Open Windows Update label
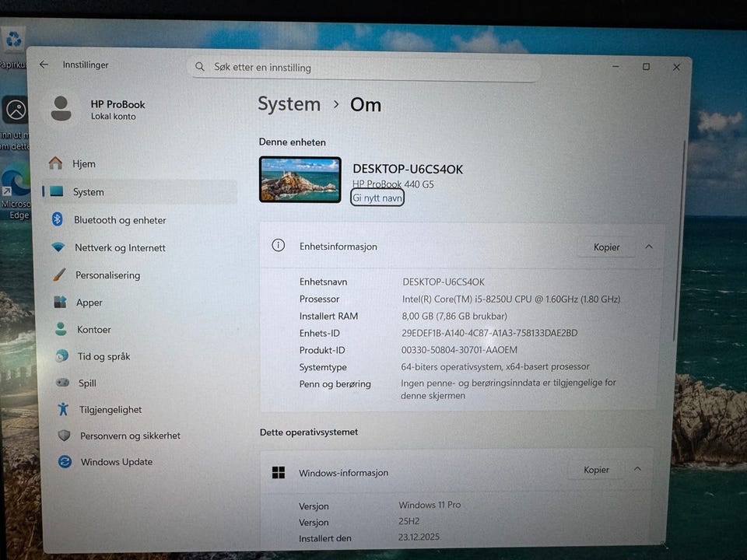 click(117, 462)
